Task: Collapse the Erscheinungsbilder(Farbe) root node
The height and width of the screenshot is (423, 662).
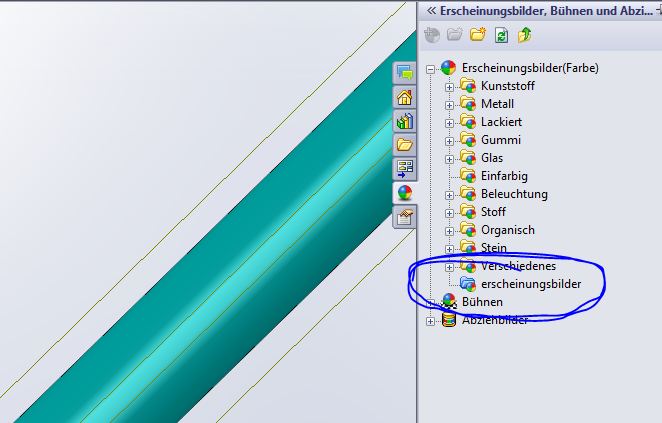Action: pos(430,69)
